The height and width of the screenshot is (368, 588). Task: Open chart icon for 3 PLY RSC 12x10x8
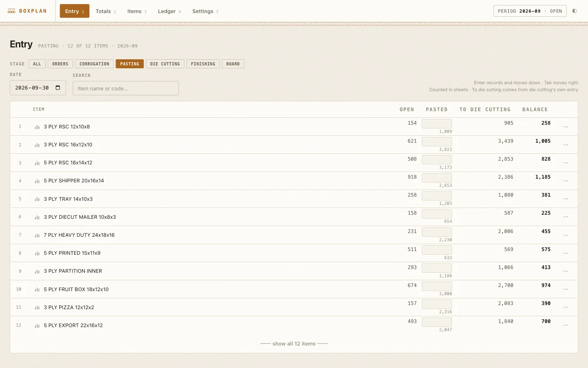point(37,127)
